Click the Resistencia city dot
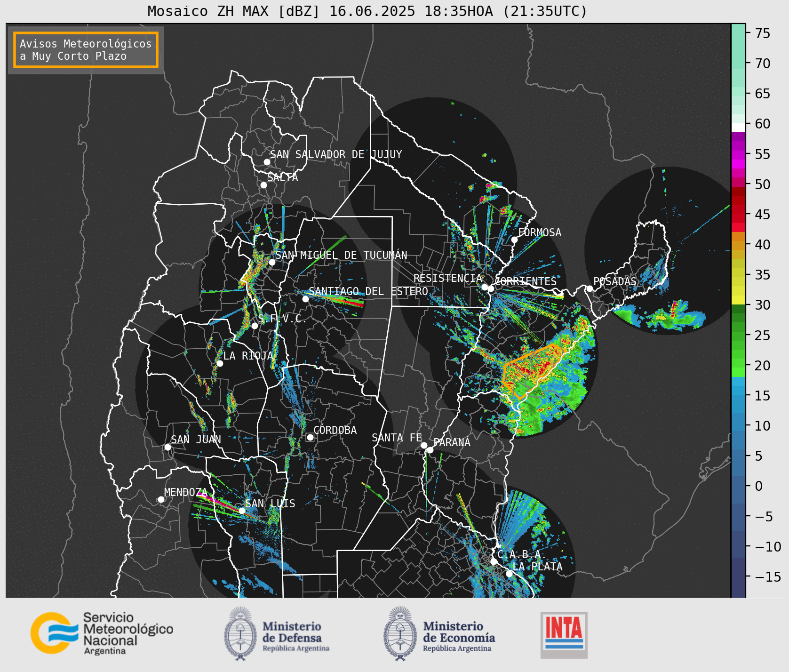 coord(485,287)
